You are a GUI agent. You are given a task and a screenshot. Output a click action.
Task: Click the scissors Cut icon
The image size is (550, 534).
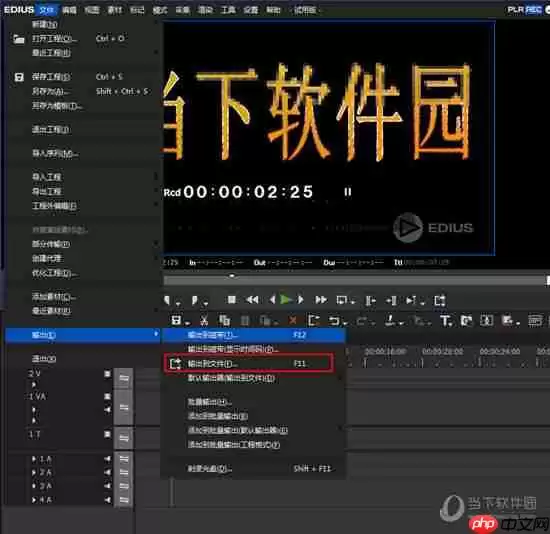tap(204, 320)
